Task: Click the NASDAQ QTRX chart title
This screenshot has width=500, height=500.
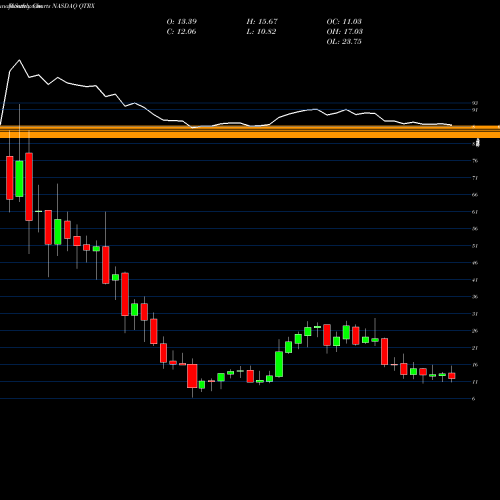Action: [x=74, y=6]
